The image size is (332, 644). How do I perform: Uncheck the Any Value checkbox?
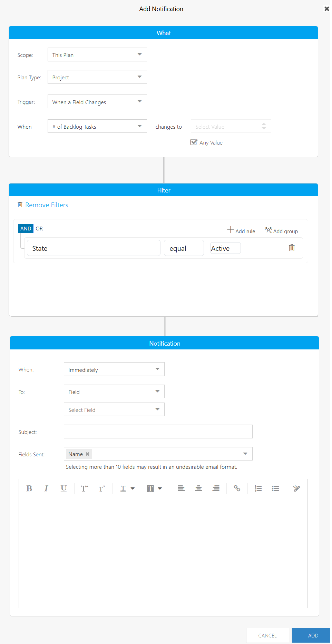click(194, 142)
